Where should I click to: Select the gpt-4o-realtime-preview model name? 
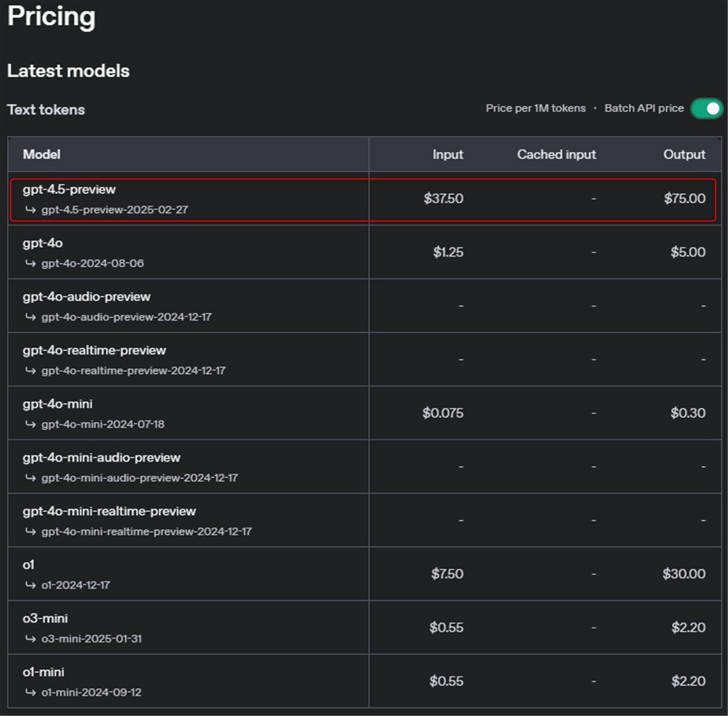pyautogui.click(x=94, y=350)
